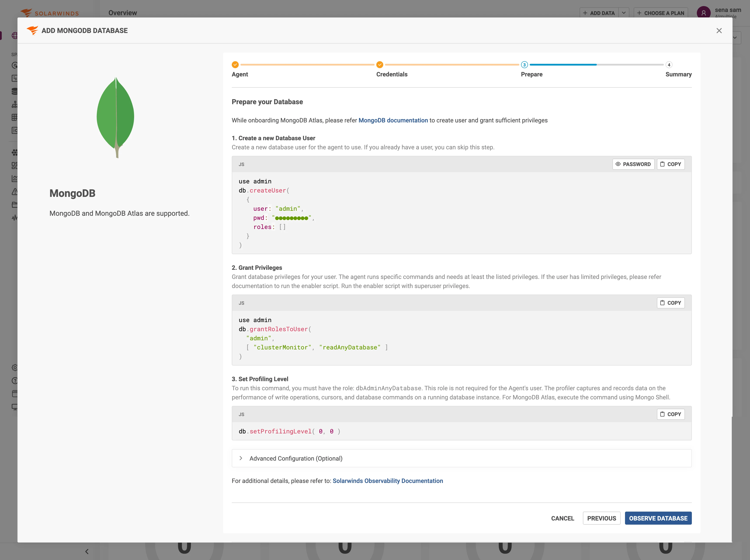Expand Advanced Configuration (Optional) section

pos(461,458)
